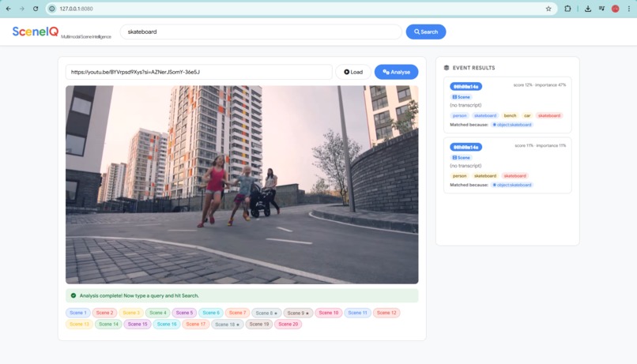Click the car tag
The image size is (637, 364).
click(x=527, y=115)
